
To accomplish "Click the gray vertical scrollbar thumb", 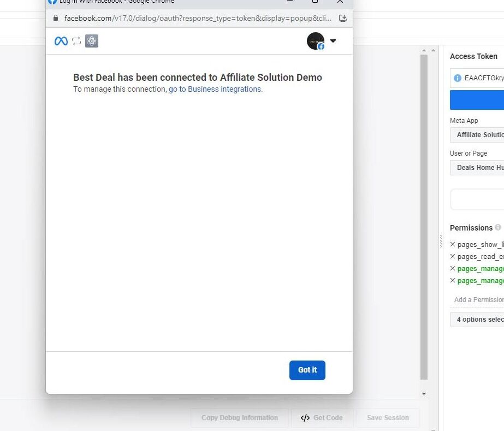I will pos(424,217).
